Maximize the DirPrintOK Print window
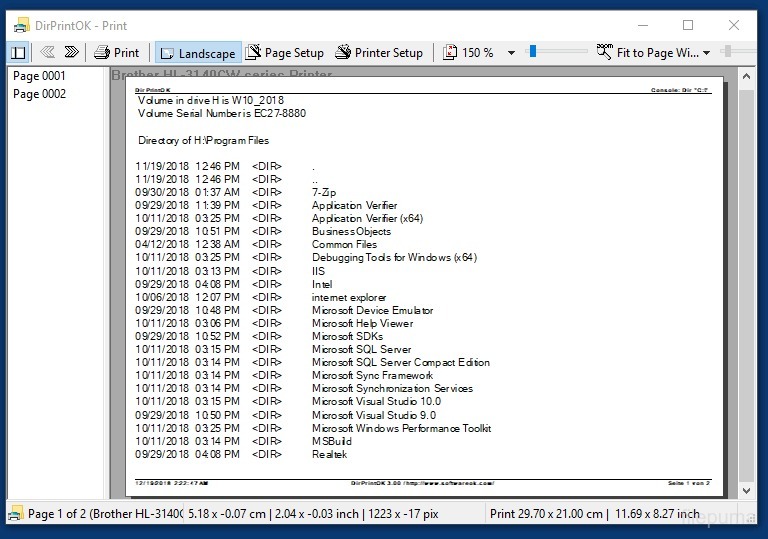 click(x=688, y=25)
